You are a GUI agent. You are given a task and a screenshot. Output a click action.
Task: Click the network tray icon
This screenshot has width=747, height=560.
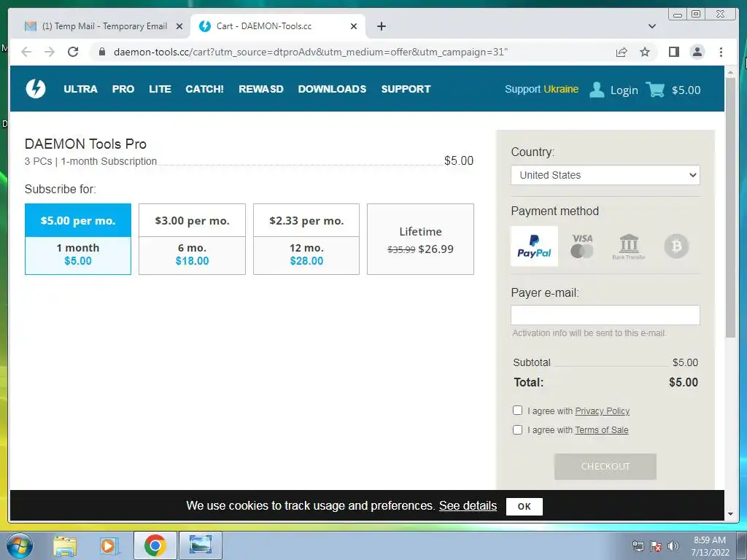pos(638,545)
